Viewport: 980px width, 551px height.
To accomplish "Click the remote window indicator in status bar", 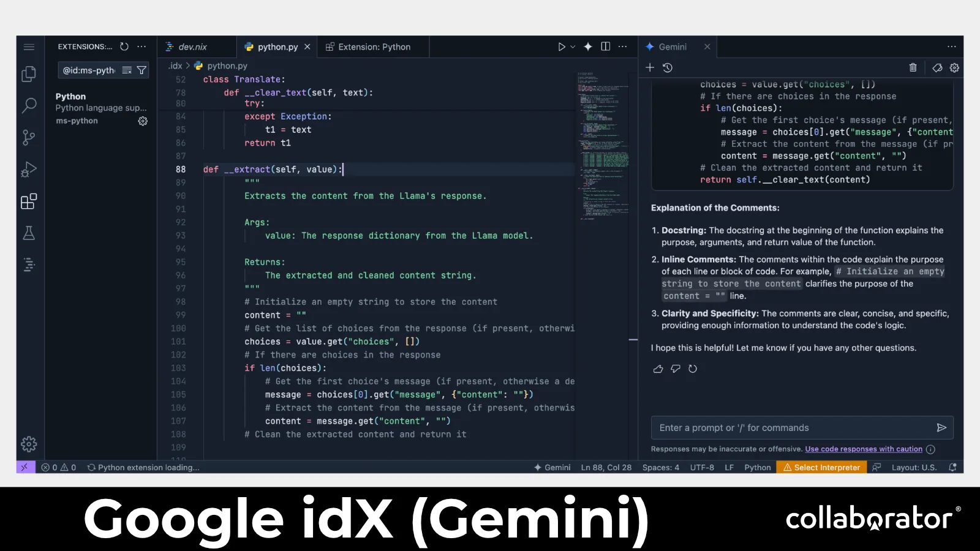I will pyautogui.click(x=24, y=467).
